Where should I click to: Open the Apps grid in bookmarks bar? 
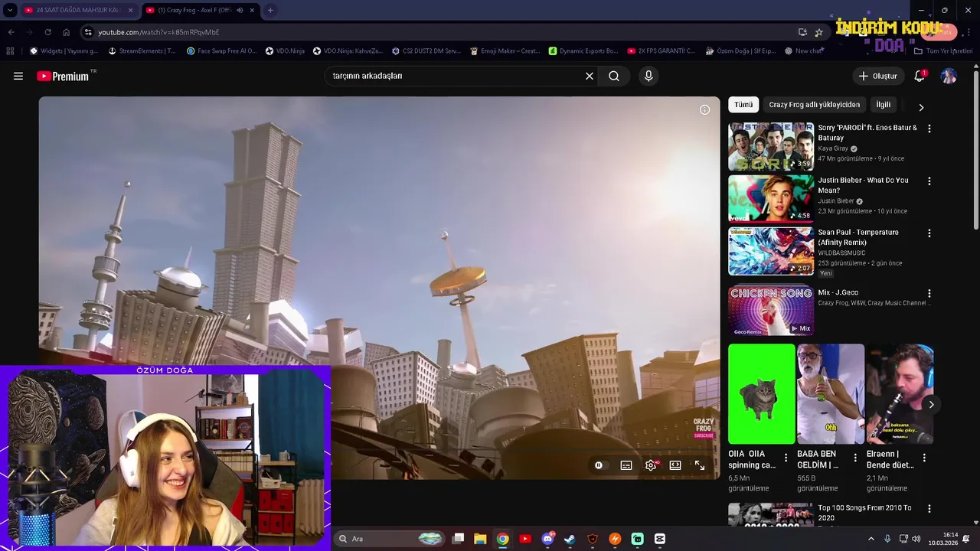click(x=10, y=51)
